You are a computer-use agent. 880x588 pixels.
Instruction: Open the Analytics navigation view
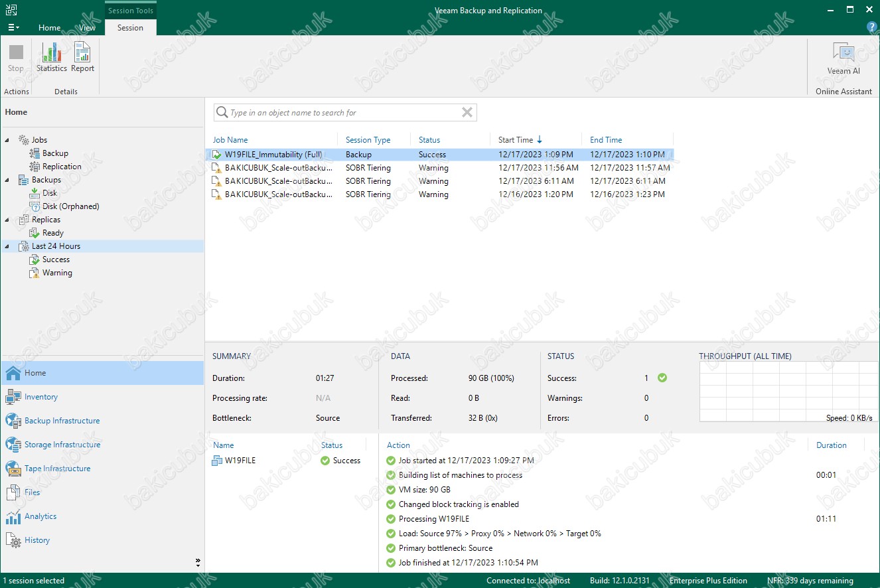click(x=102, y=516)
